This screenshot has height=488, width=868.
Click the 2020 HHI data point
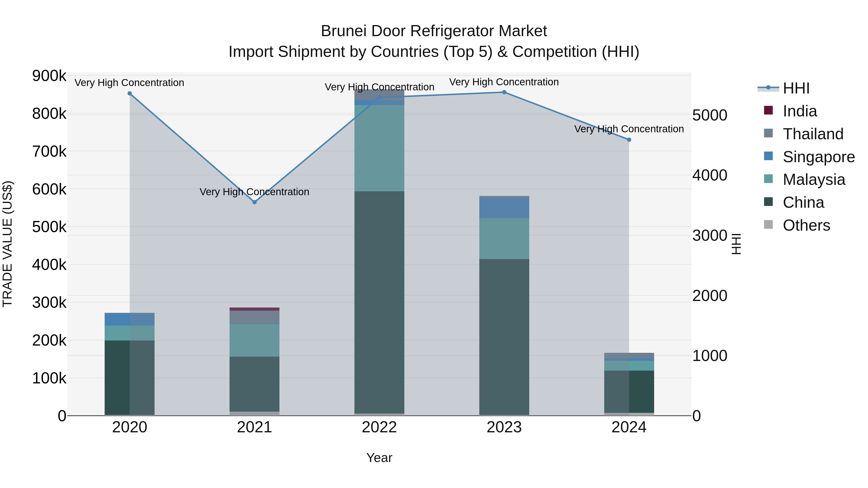[130, 94]
